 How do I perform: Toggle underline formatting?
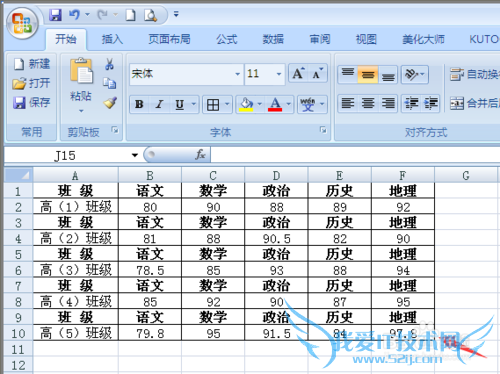point(180,105)
